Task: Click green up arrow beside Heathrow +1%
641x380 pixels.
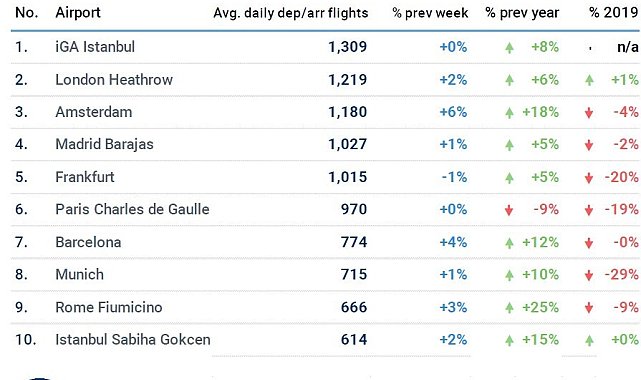Action: tap(589, 80)
